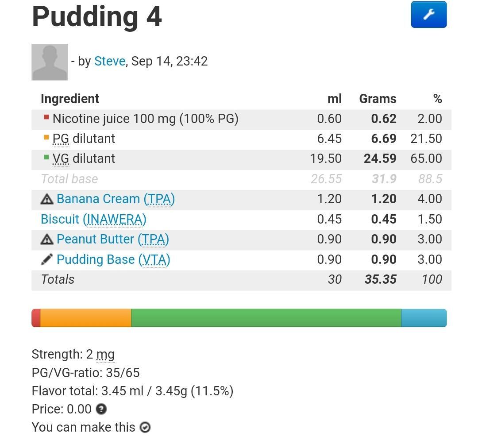Open the Biscuit (INAWERA) flavor link
The width and height of the screenshot is (478, 448).
pyautogui.click(x=93, y=219)
